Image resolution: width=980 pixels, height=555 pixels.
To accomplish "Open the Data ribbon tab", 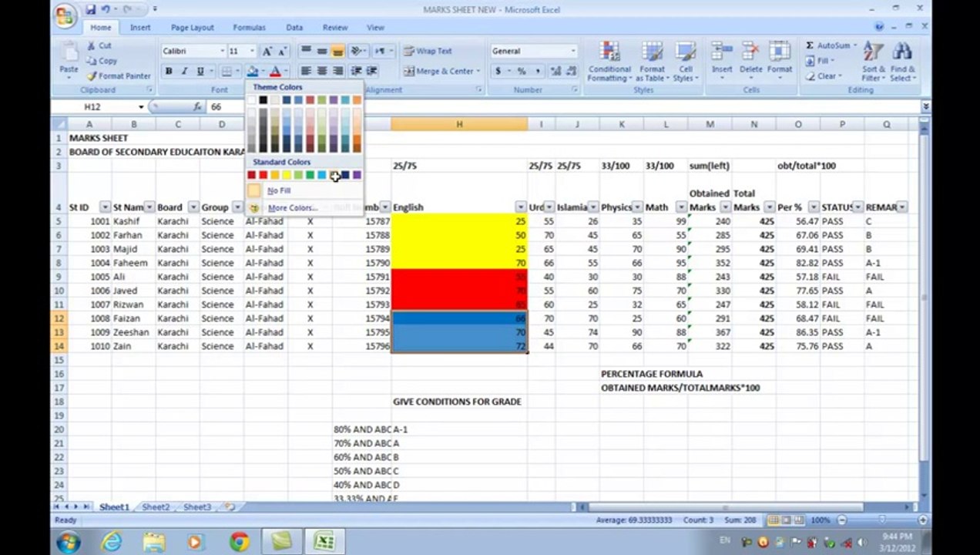I will tap(294, 28).
